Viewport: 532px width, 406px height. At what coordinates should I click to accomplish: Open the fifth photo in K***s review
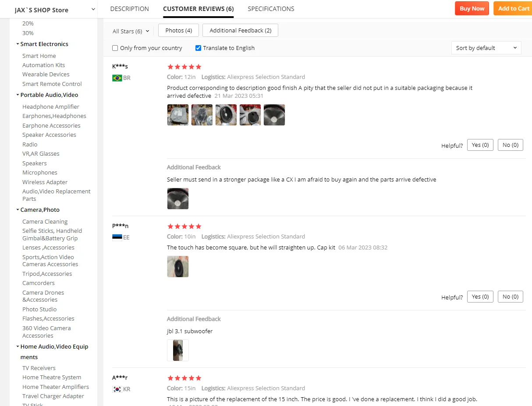(x=274, y=115)
